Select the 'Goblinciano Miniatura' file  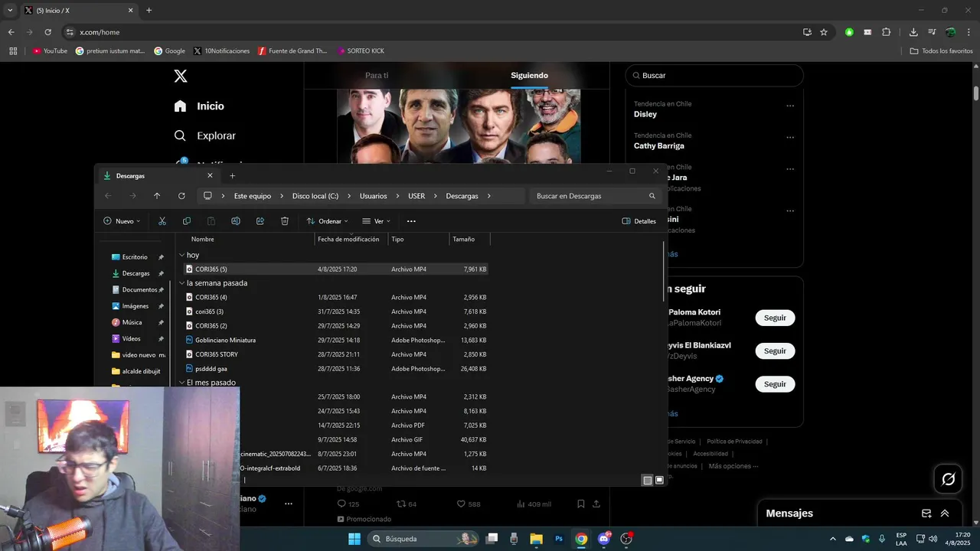[225, 340]
